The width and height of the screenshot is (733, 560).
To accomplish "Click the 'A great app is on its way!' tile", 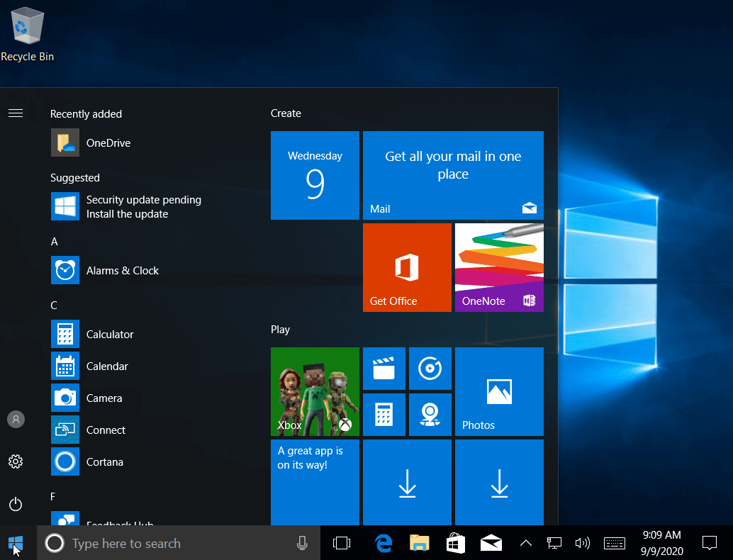I will [x=315, y=482].
